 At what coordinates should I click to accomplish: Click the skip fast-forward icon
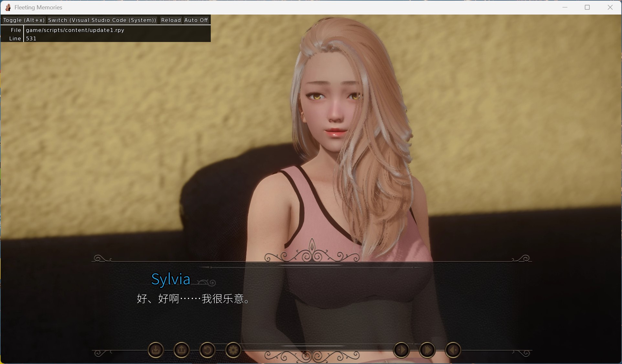tap(427, 350)
